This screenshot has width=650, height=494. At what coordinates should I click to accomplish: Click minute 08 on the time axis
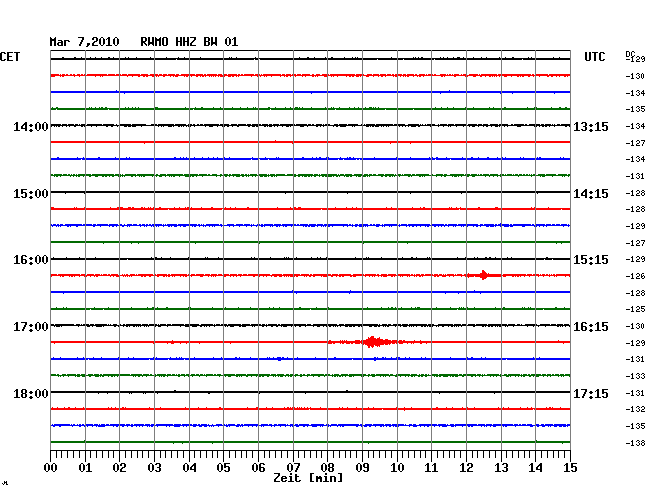coord(327,467)
